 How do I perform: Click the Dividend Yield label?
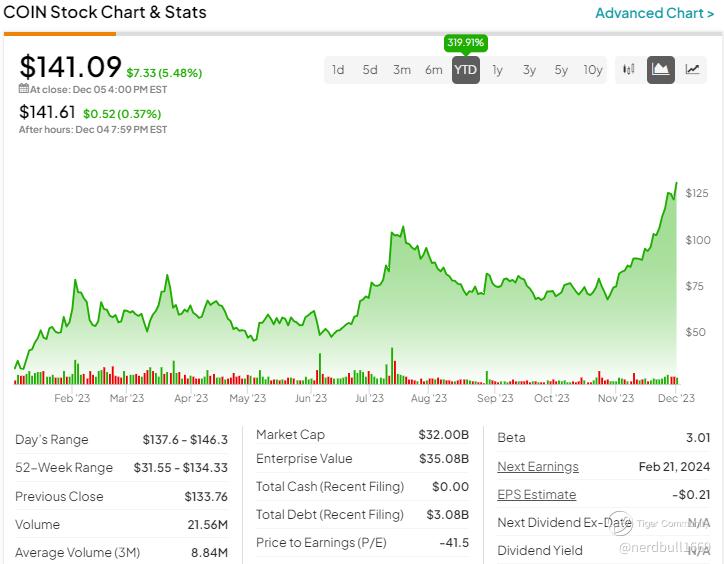click(540, 551)
